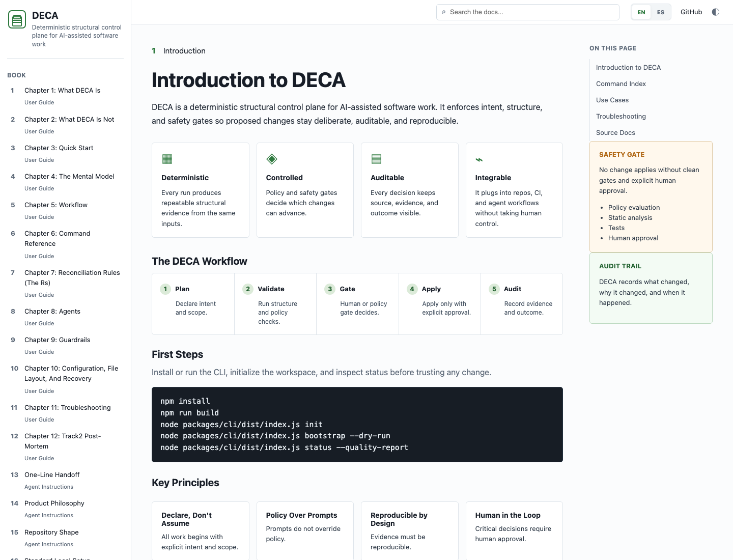Click 'Policy Over Prompts' principle card
Screen dimensions: 733x560
[x=305, y=530]
